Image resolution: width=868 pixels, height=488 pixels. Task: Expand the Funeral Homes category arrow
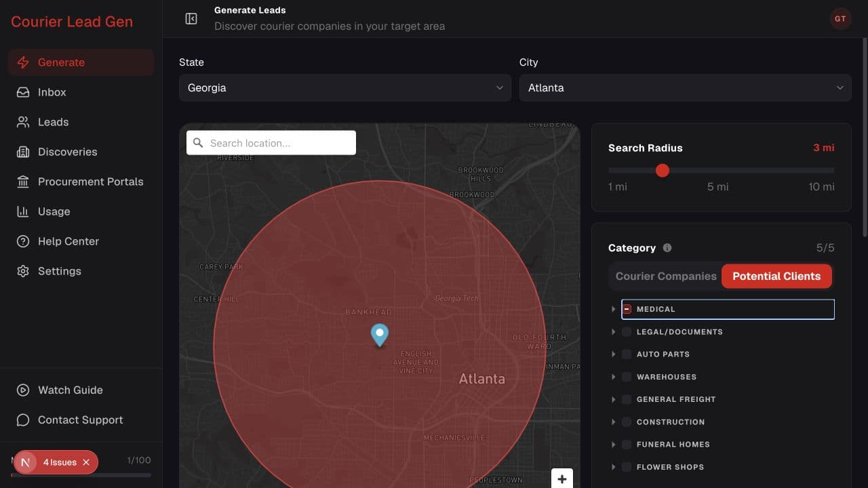pyautogui.click(x=613, y=445)
